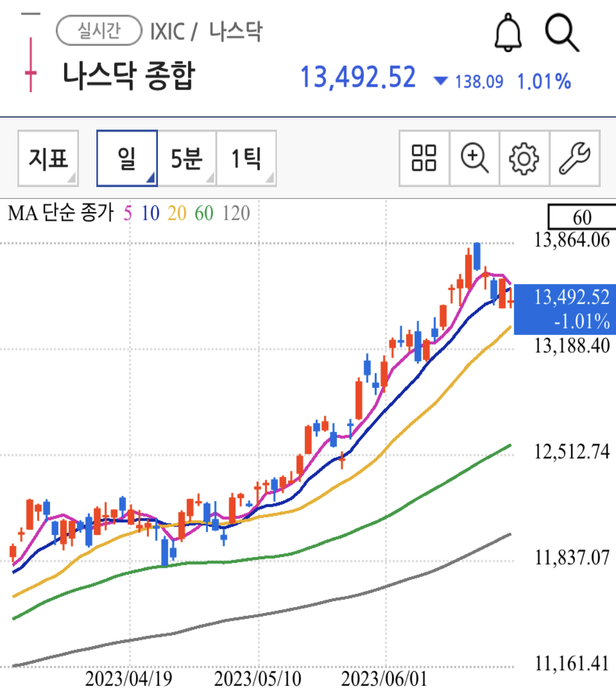Click the 2023/06/01 date label
The width and height of the screenshot is (616, 695).
(384, 679)
